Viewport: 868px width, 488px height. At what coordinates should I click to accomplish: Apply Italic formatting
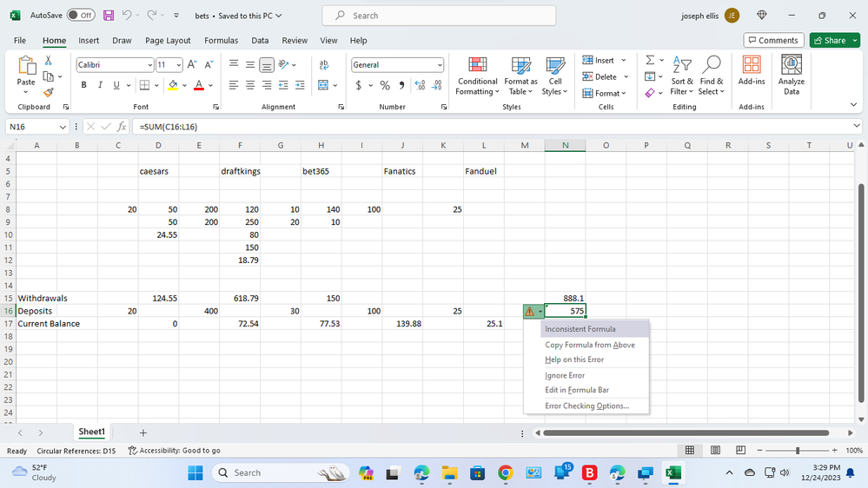tap(100, 85)
